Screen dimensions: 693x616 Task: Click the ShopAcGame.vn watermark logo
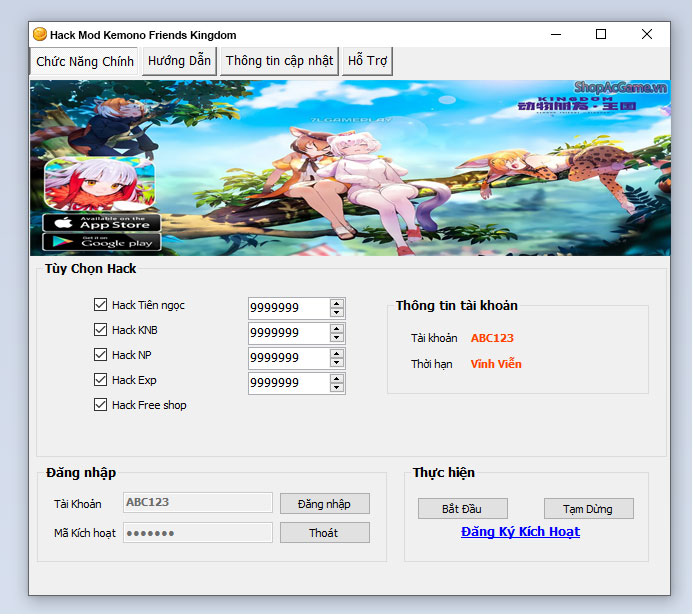tap(621, 90)
